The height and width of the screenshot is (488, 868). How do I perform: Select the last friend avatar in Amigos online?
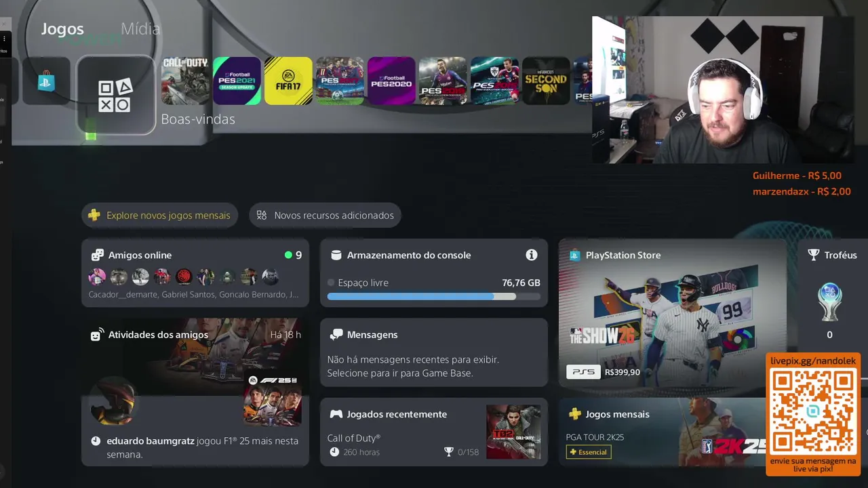(270, 277)
